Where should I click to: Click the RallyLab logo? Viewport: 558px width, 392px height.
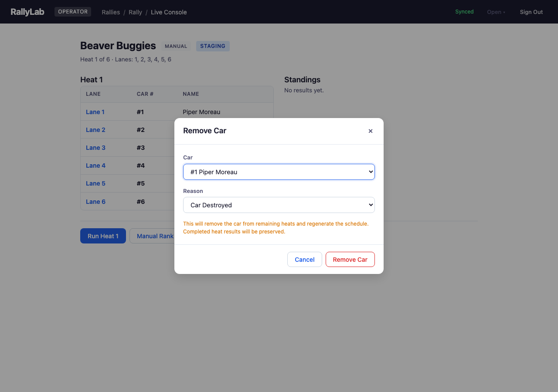[x=27, y=12]
